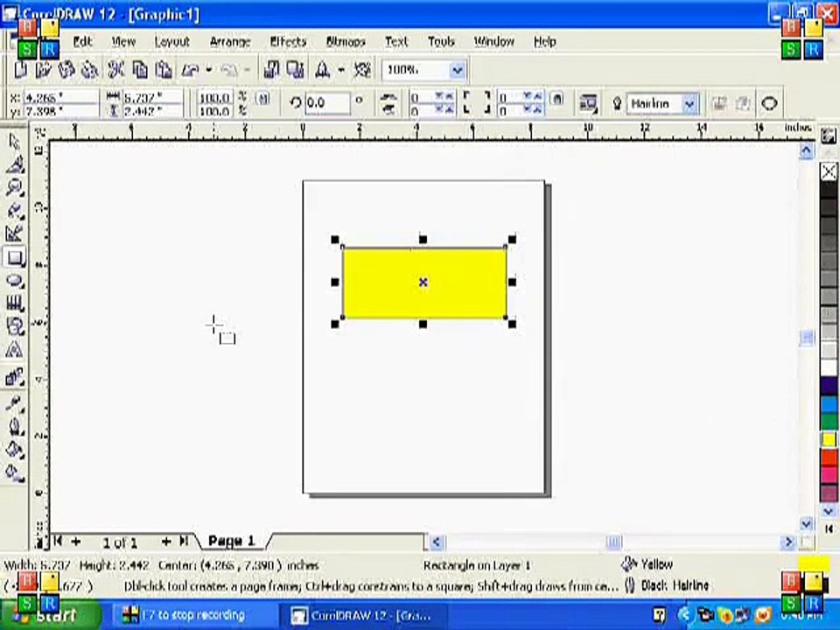Click the Wrap Paragraph Text icon

point(588,103)
